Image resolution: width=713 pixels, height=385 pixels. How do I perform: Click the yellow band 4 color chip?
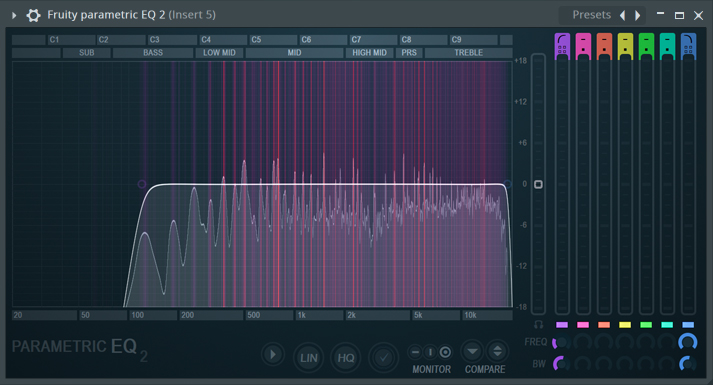pos(625,325)
